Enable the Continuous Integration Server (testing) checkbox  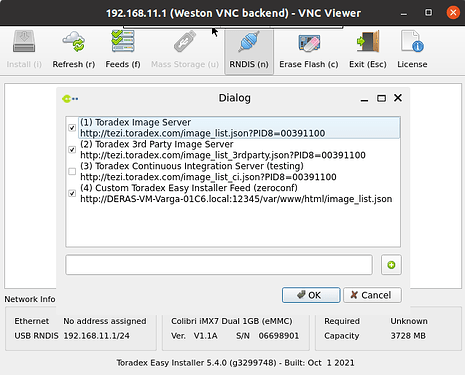[72, 171]
